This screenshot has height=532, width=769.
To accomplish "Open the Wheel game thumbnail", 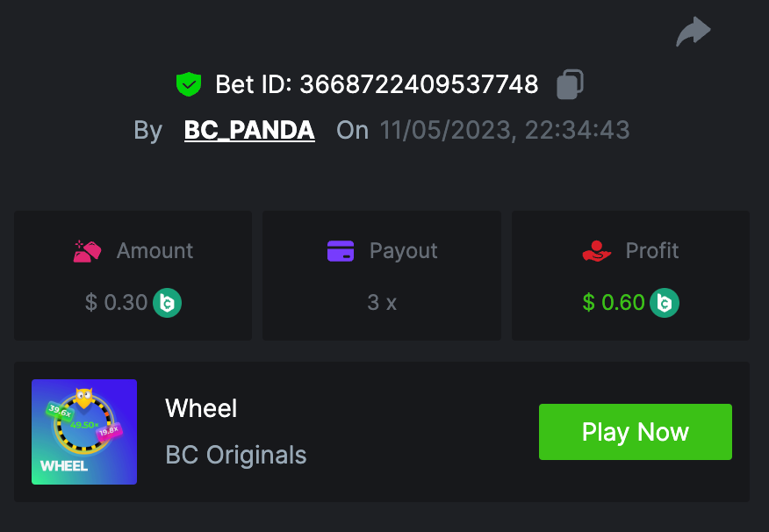I will pos(84,432).
